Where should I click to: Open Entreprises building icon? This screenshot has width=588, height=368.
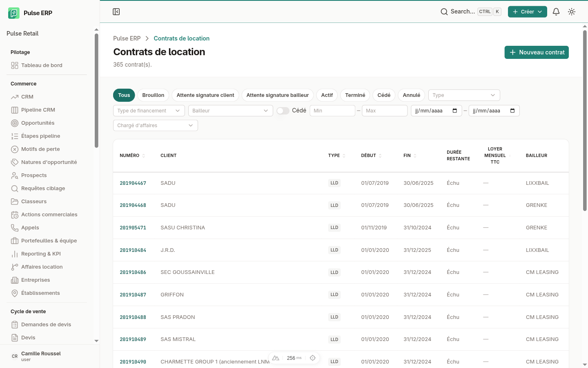[x=15, y=280]
